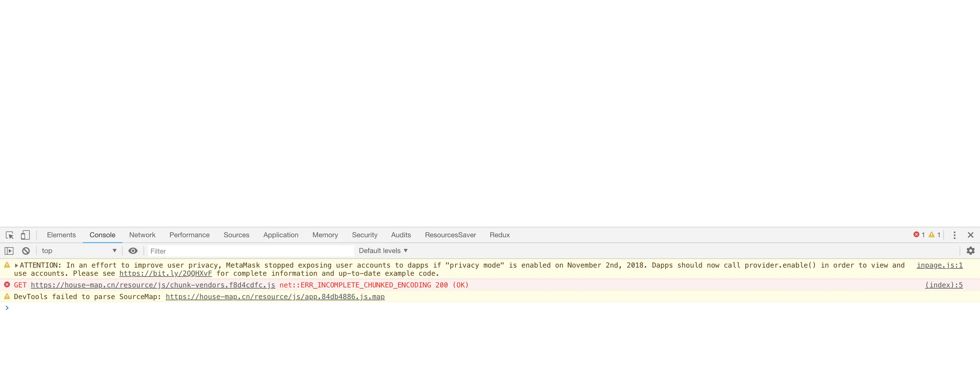This screenshot has width=980, height=383.
Task: Activate the inspect element picker icon
Action: click(x=9, y=235)
